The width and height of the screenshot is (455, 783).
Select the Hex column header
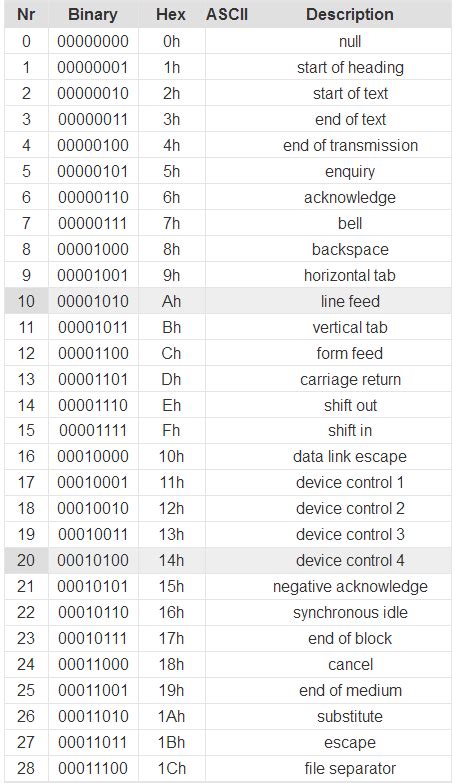point(171,14)
